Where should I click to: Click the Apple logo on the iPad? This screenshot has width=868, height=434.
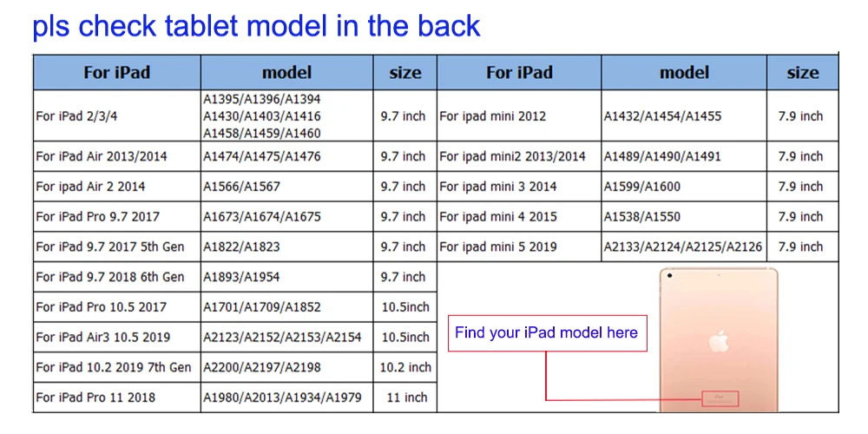pos(719,340)
